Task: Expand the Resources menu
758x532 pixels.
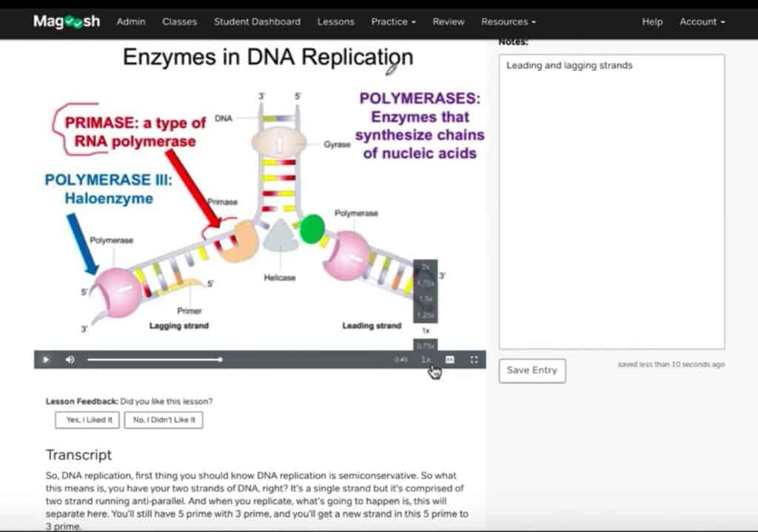Action: (508, 21)
